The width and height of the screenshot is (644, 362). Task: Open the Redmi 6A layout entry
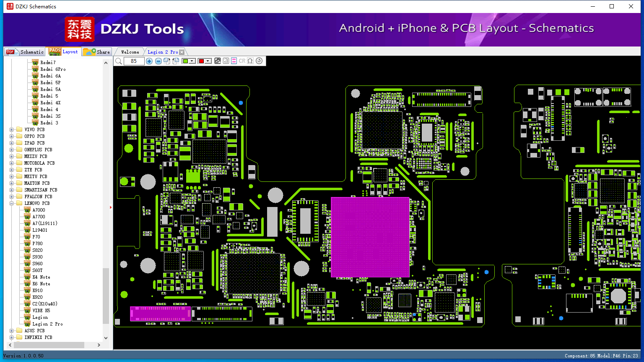[50, 76]
